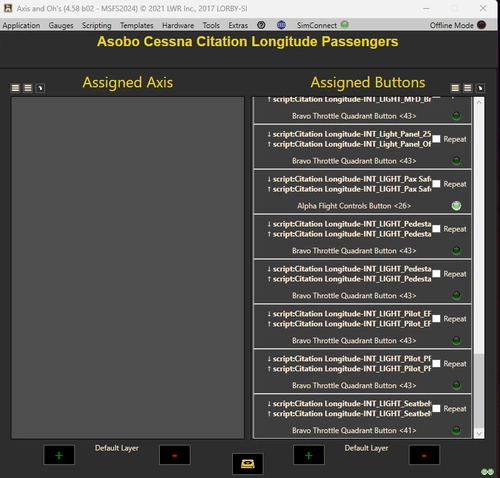Enable Repeat checkbox for Seatbelt script
Image resolution: width=500 pixels, height=478 pixels.
pos(436,409)
